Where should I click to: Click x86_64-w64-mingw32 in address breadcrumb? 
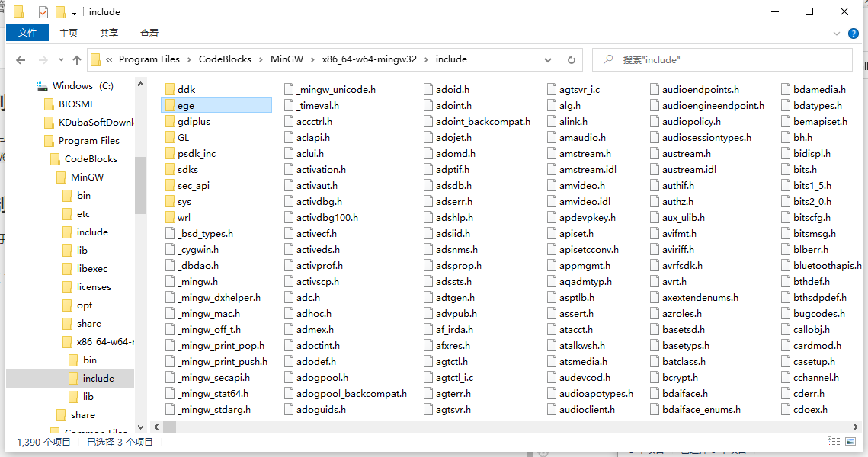(370, 59)
